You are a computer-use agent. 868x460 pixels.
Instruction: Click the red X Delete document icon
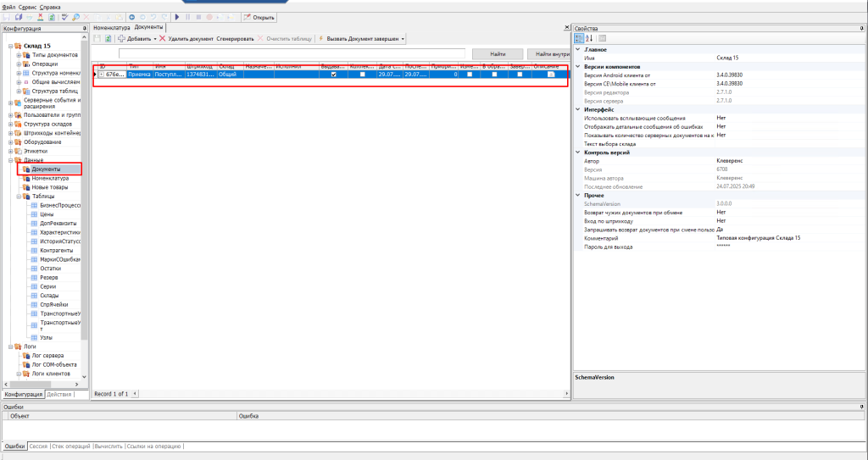tap(162, 39)
